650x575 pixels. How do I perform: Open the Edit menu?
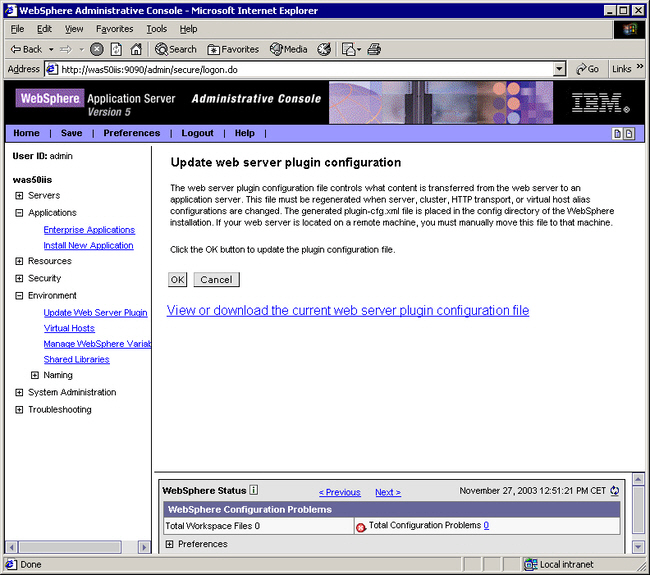[x=44, y=29]
